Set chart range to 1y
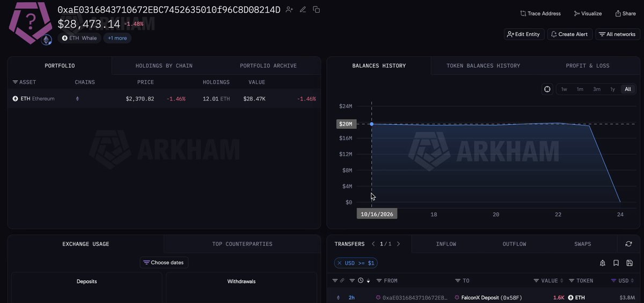The image size is (644, 303). pyautogui.click(x=612, y=89)
